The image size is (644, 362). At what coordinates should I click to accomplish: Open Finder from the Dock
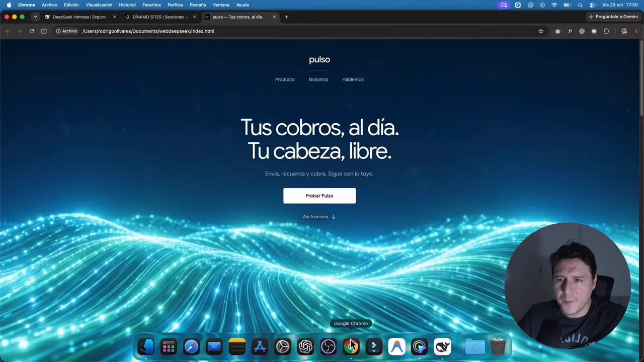[x=146, y=346]
